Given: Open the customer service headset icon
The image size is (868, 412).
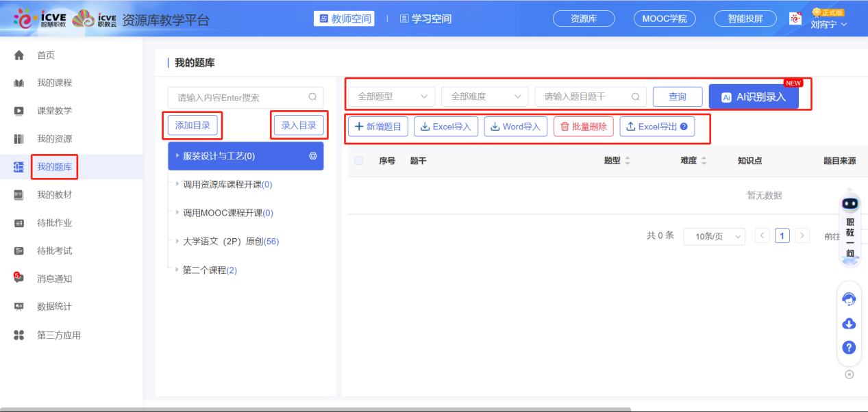Looking at the screenshot, I should pyautogui.click(x=849, y=299).
